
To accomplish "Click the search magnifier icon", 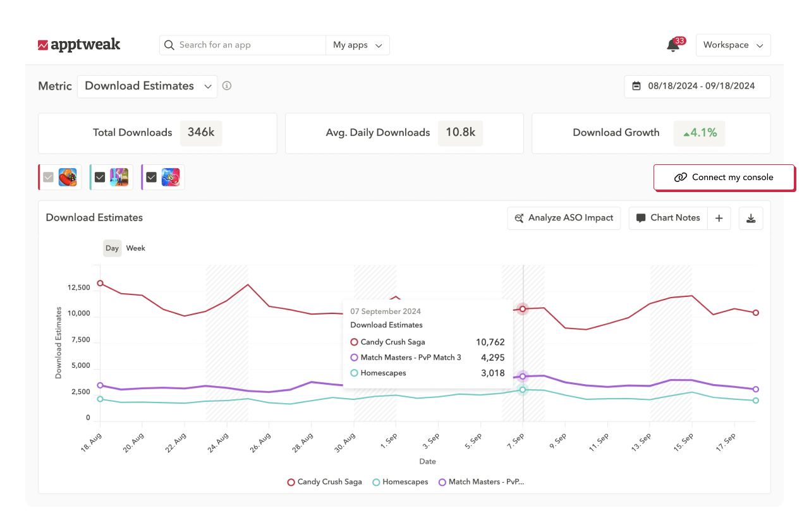I will click(x=169, y=45).
